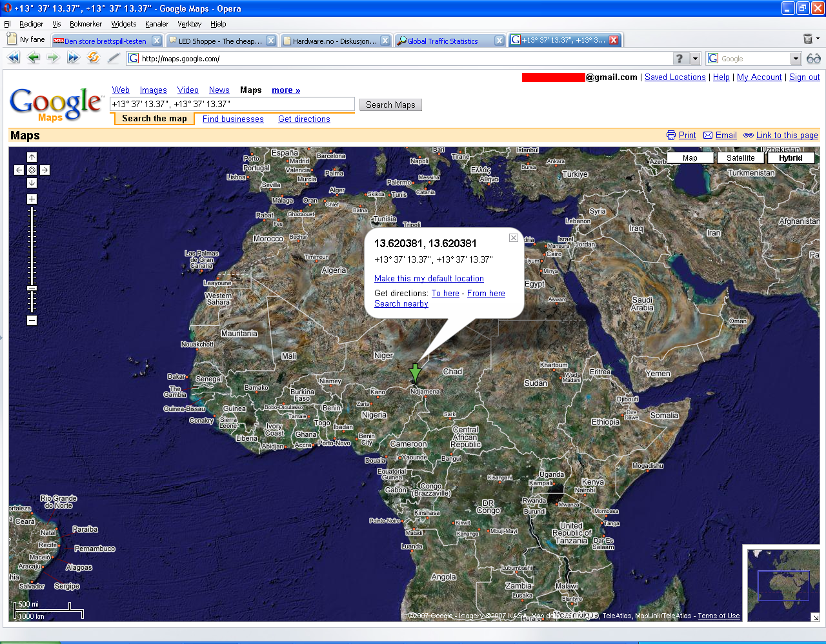Open Find businesses link

(x=233, y=119)
